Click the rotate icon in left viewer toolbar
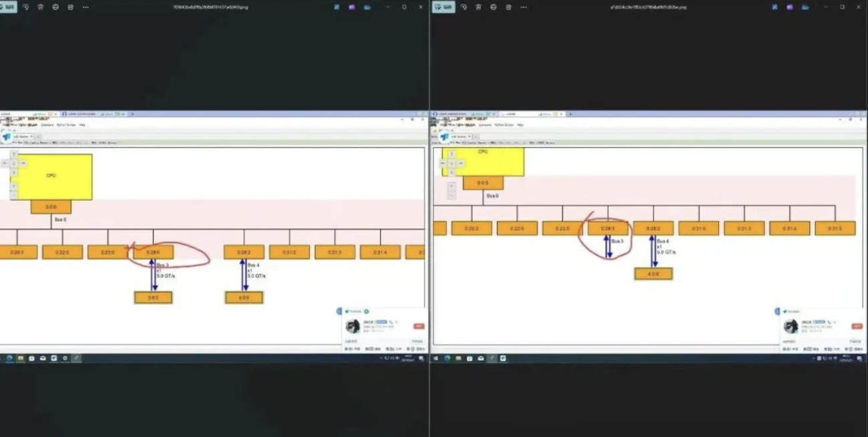 pos(26,7)
